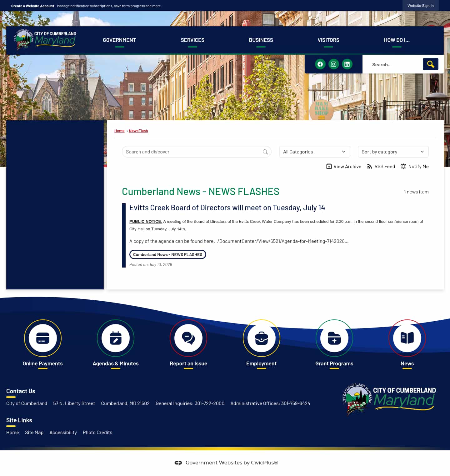Click the Report an Issue label
The height and width of the screenshot is (476, 450).
[x=188, y=363]
